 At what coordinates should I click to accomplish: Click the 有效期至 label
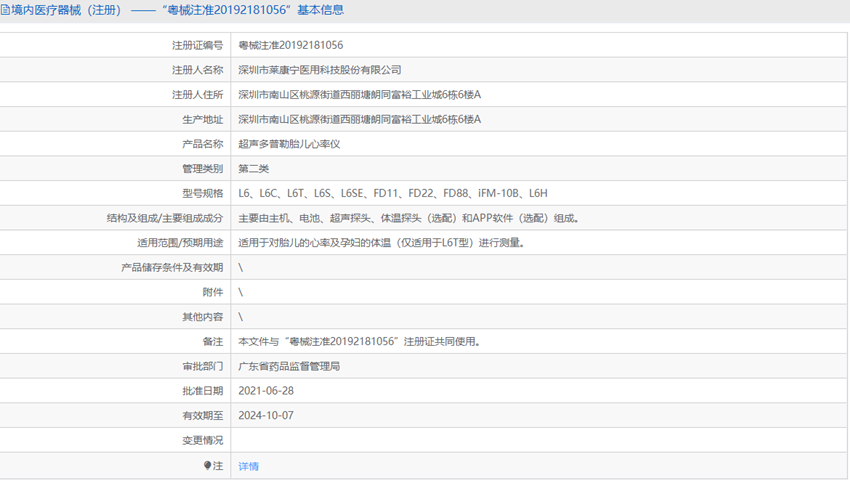point(202,416)
